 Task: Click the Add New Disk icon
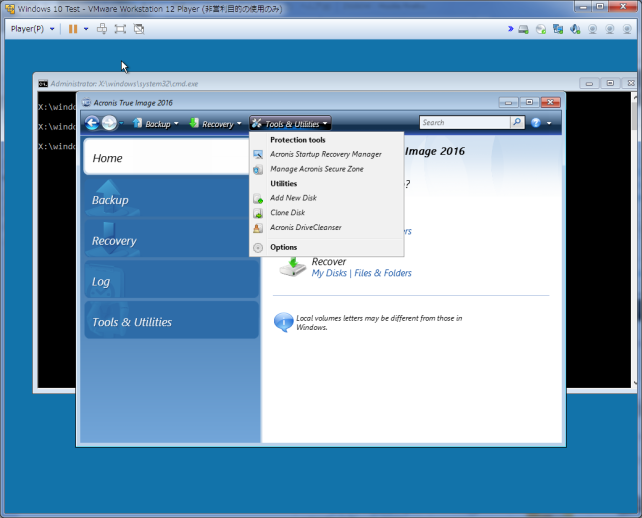pos(258,199)
